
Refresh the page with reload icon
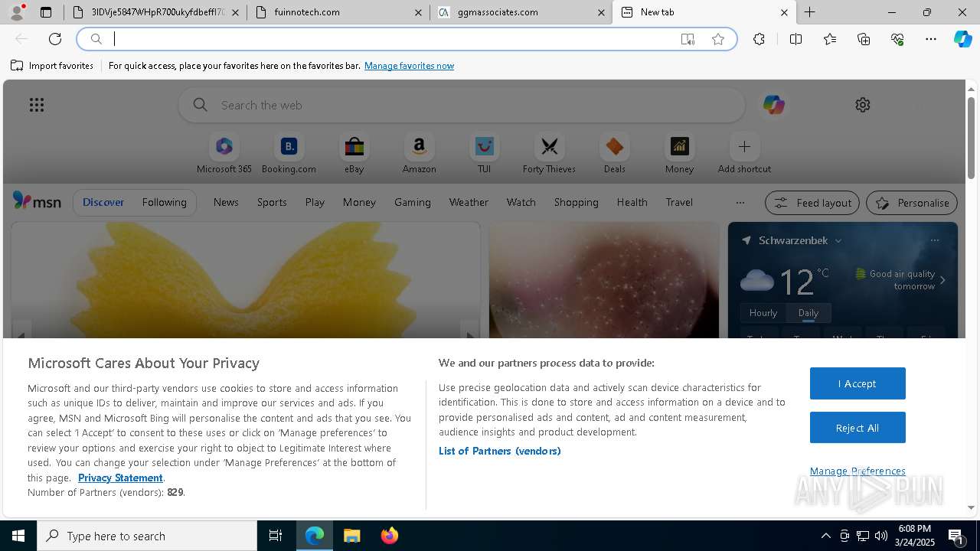[x=55, y=39]
